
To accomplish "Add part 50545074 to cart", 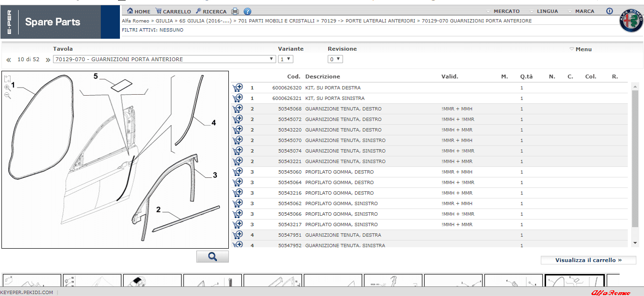I will tap(237, 151).
